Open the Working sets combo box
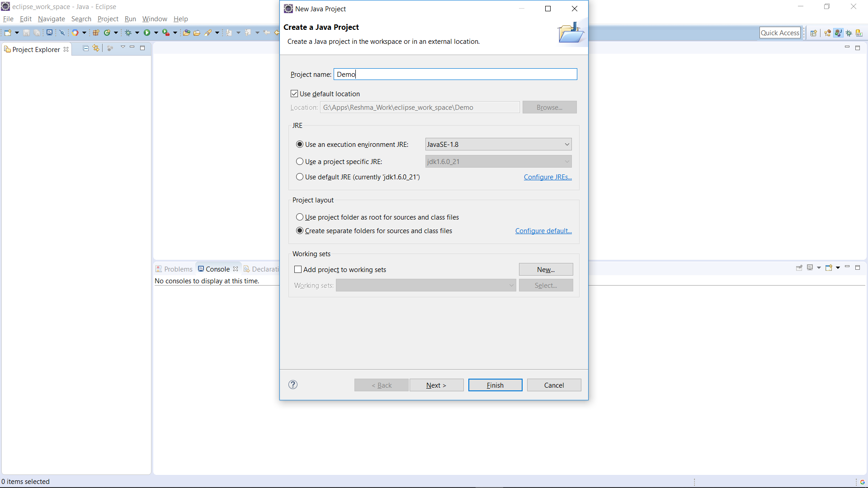Viewport: 868px width, 488px height. tap(426, 285)
